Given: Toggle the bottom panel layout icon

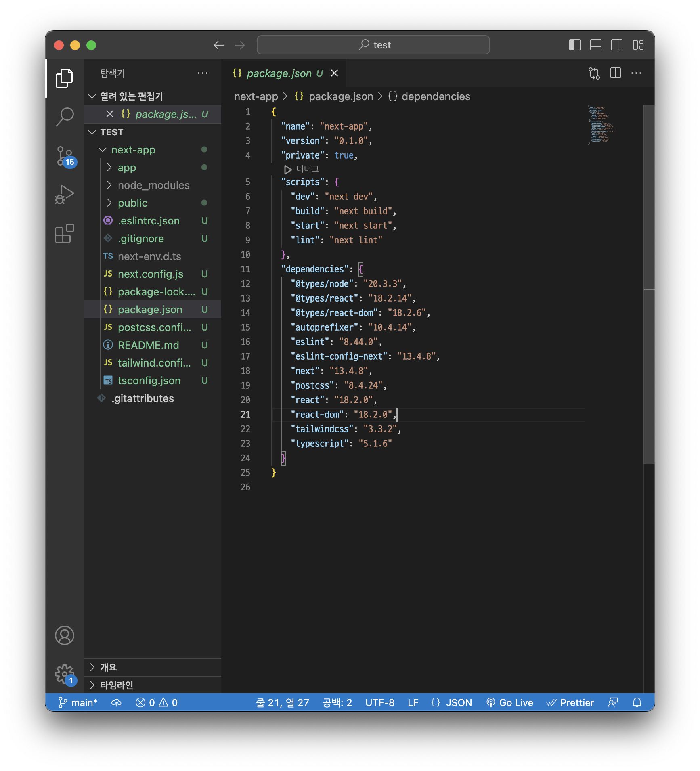Looking at the screenshot, I should (595, 45).
